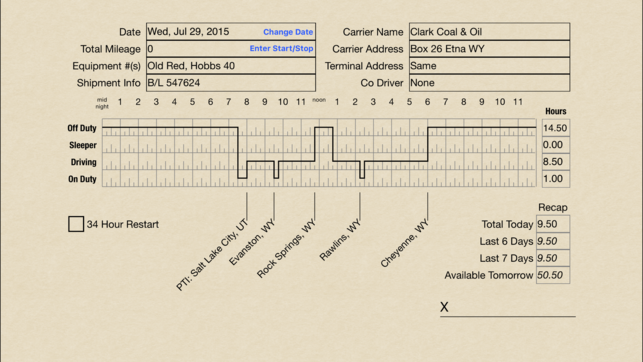
Task: Click the Total Mileage value field
Action: (231, 49)
